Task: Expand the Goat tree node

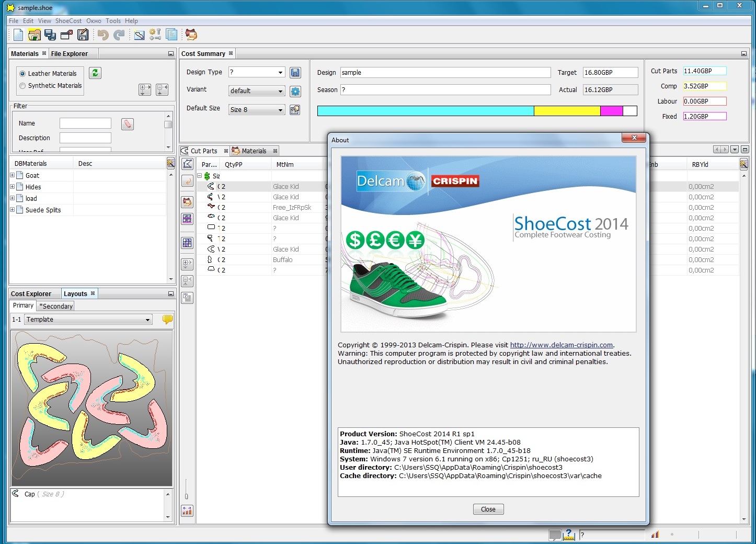Action: 12,175
